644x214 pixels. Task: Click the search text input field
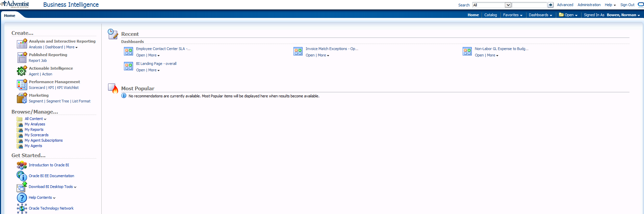coord(530,5)
